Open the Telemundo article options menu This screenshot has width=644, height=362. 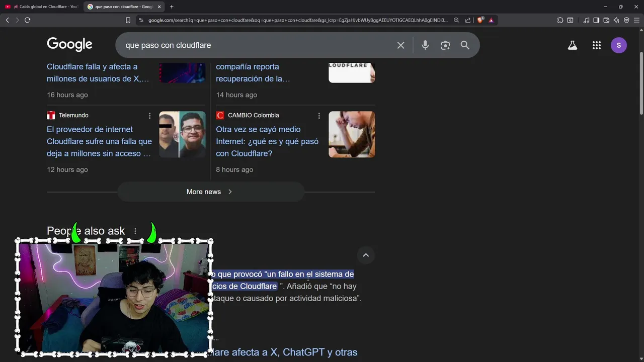click(x=149, y=116)
